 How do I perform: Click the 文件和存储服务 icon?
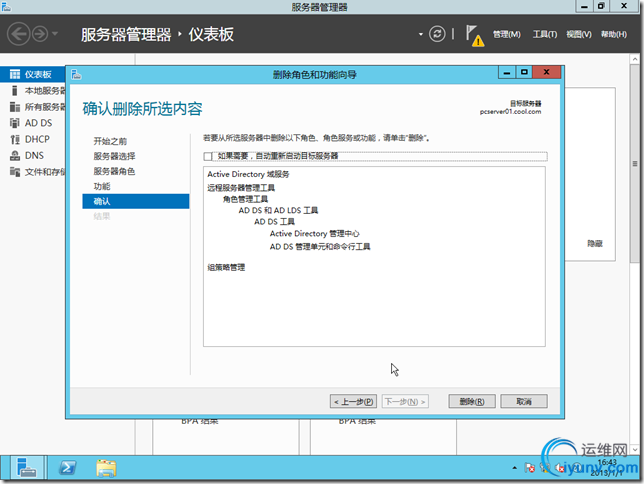coord(15,172)
